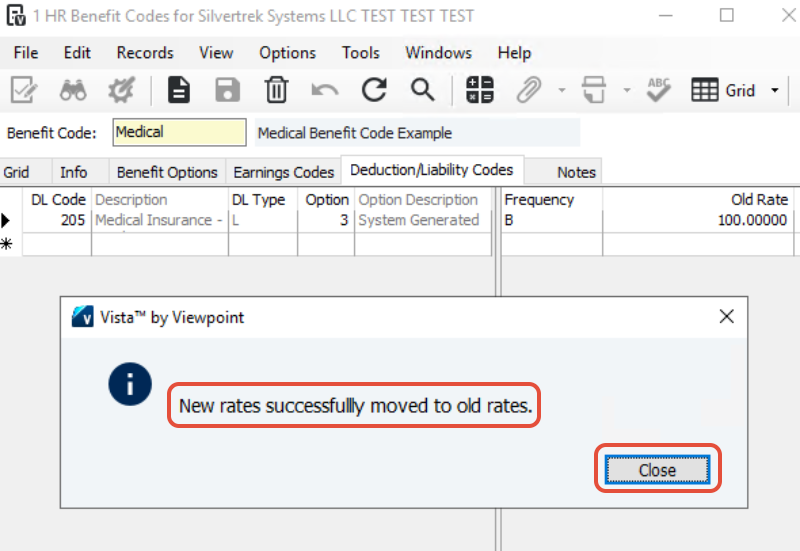
Task: Click the edit record checkmark-pencil icon
Action: (x=24, y=90)
